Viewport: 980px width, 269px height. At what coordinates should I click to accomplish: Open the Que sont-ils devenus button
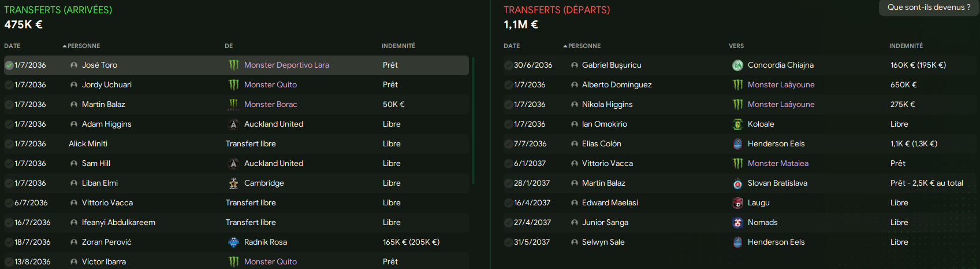click(929, 8)
